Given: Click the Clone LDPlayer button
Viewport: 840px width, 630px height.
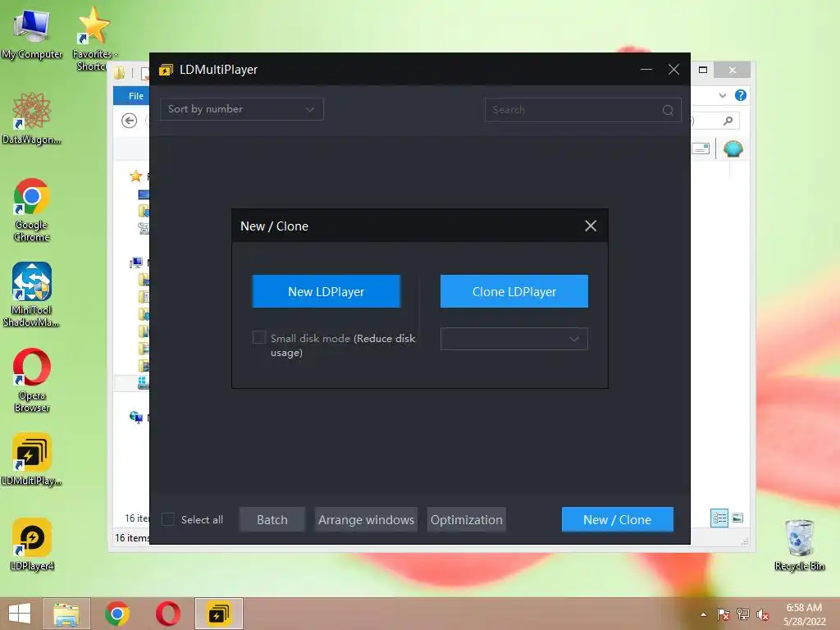Looking at the screenshot, I should click(x=514, y=291).
